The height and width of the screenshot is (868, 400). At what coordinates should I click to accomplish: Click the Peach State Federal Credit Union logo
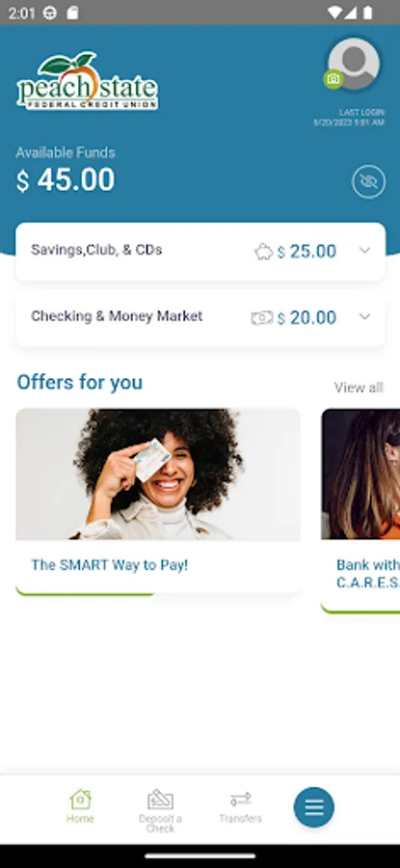pyautogui.click(x=88, y=81)
